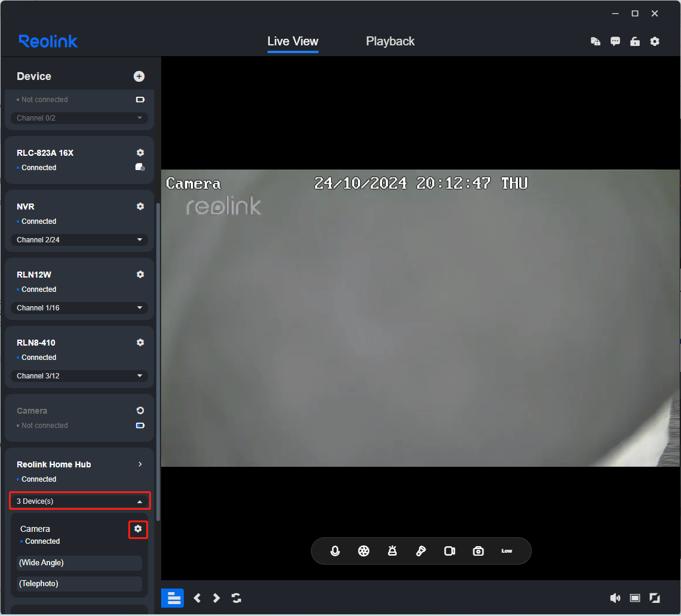Click the Reolink logo
Screen dimensions: 681x616
[x=48, y=41]
